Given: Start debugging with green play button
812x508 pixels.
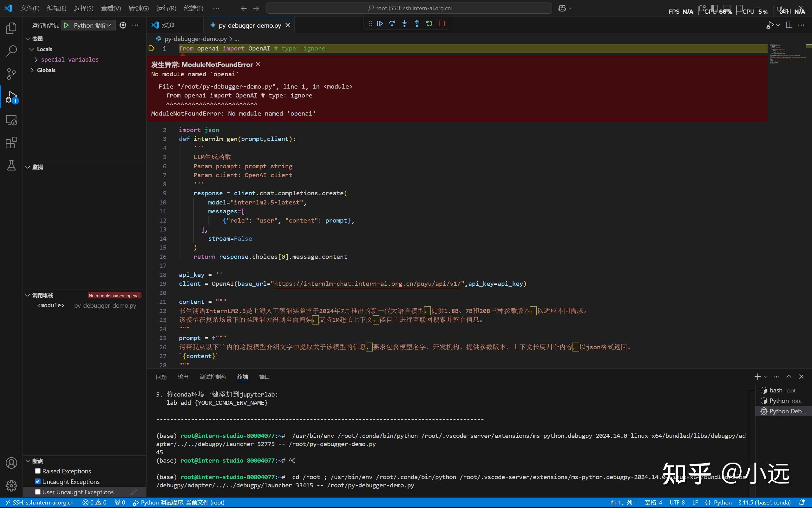Looking at the screenshot, I should pos(66,25).
